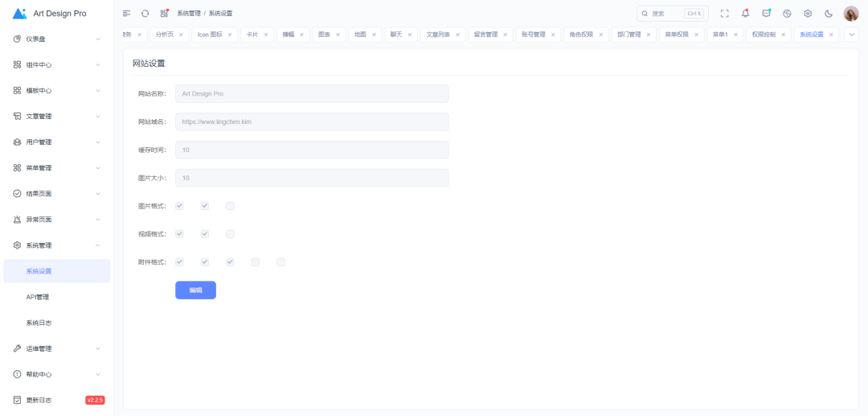Toggle first checkbox in 附件格式 row
The image size is (868, 416).
179,262
